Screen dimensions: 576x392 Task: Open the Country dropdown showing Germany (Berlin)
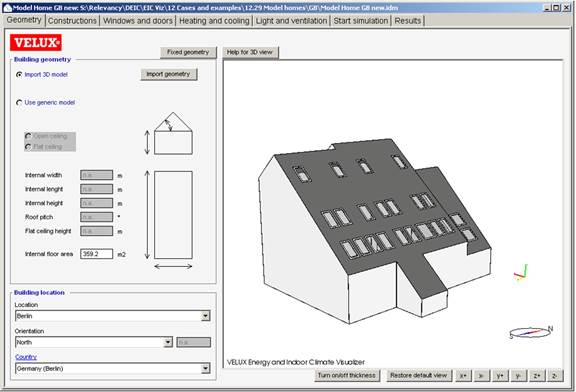[x=112, y=368]
